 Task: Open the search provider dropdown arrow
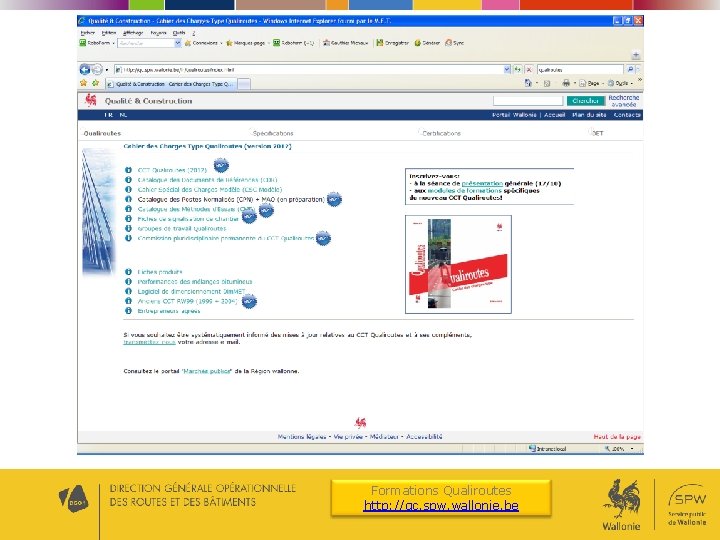click(x=638, y=69)
